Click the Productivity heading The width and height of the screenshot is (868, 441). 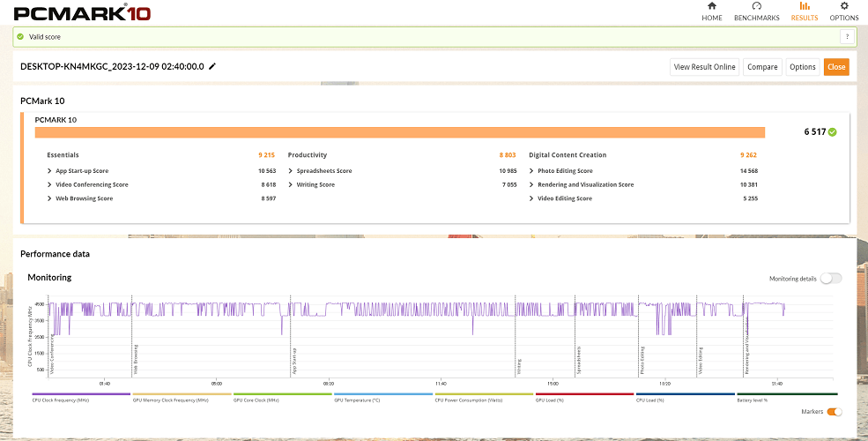point(308,155)
